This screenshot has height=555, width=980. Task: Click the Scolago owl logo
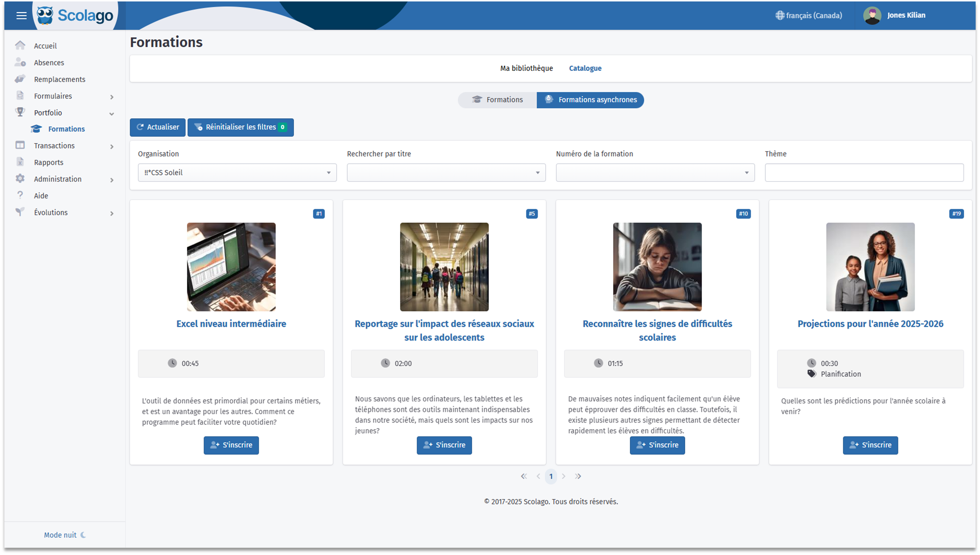[x=45, y=15]
